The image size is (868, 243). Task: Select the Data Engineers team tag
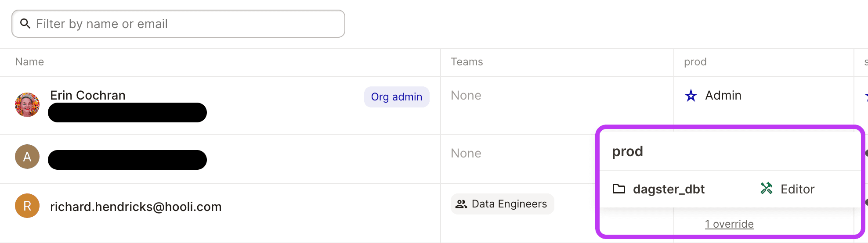click(x=503, y=204)
